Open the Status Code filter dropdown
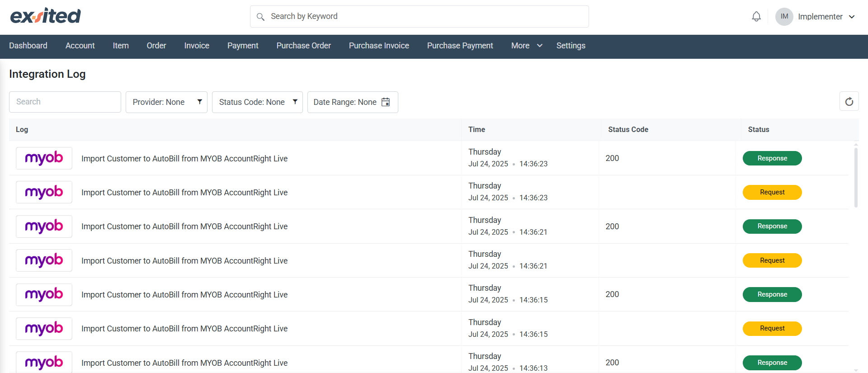Image resolution: width=868 pixels, height=373 pixels. coord(257,102)
